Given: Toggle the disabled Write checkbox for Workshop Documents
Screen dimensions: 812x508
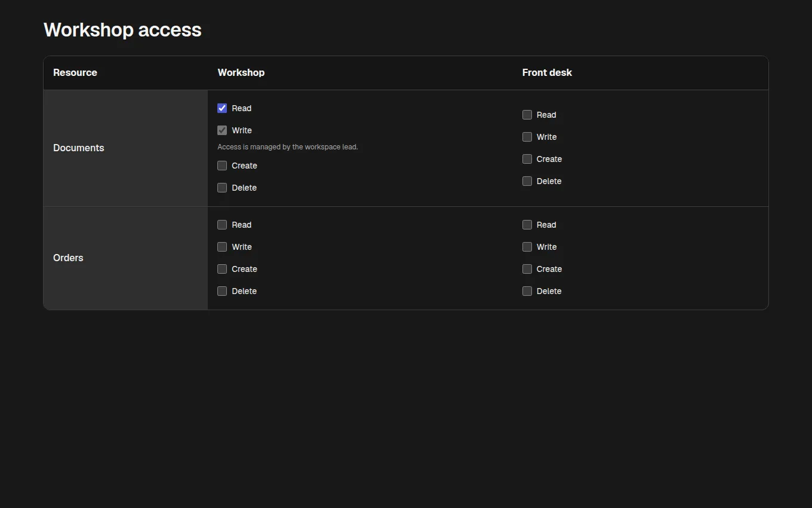Looking at the screenshot, I should coord(222,130).
